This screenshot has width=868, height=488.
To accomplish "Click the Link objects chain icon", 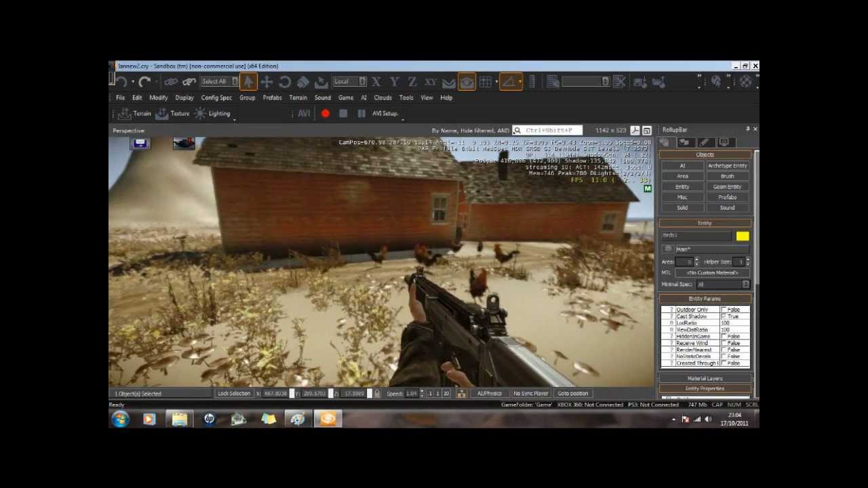I will point(171,82).
